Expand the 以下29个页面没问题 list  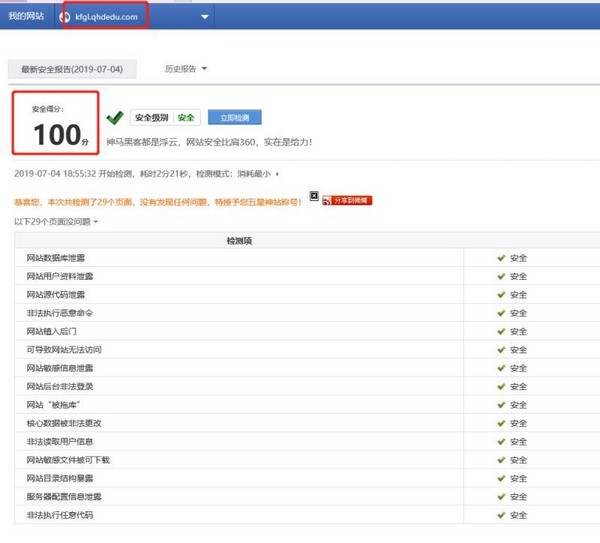tap(56, 222)
